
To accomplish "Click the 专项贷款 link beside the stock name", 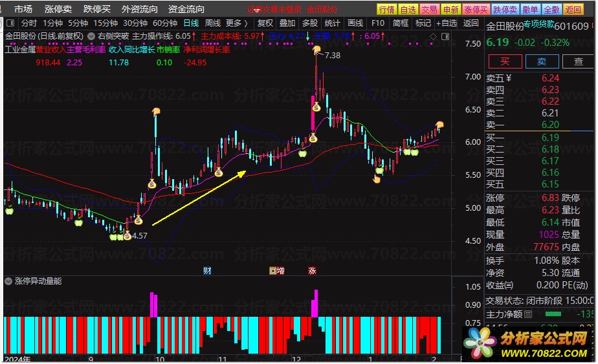I will coord(538,25).
